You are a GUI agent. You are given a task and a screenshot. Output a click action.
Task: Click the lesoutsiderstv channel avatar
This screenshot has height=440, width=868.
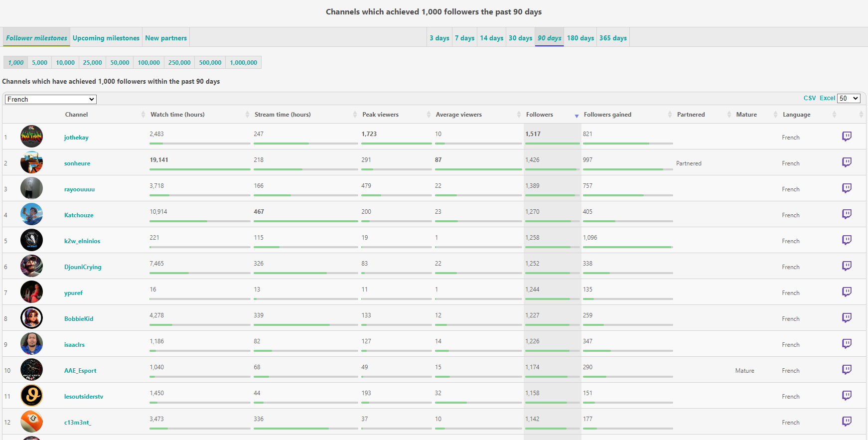pos(31,396)
